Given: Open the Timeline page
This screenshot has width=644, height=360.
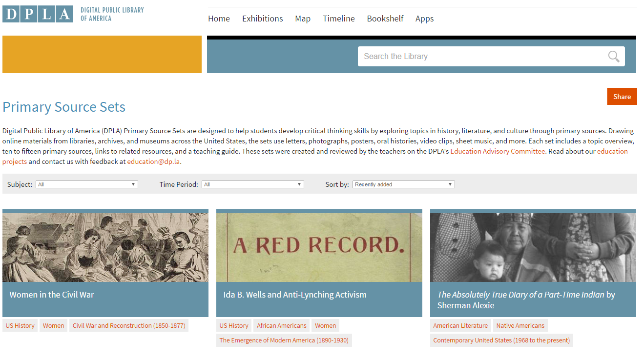Looking at the screenshot, I should click(338, 19).
